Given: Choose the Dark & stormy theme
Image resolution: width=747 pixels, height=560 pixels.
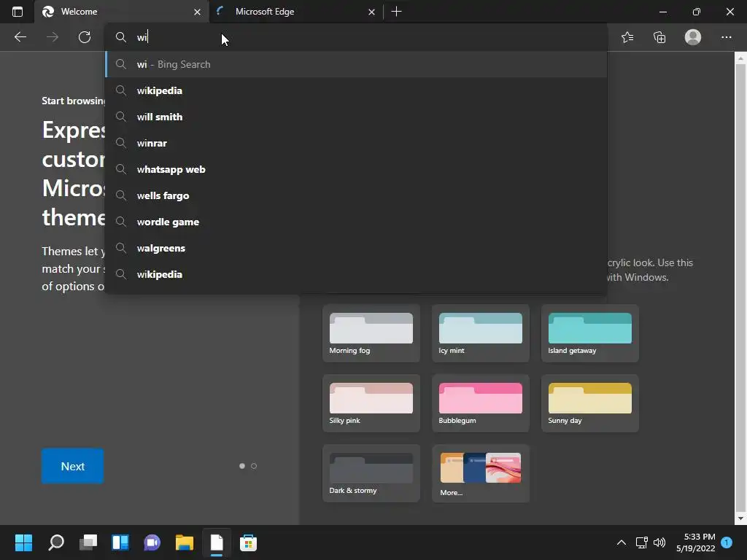Looking at the screenshot, I should [x=371, y=473].
